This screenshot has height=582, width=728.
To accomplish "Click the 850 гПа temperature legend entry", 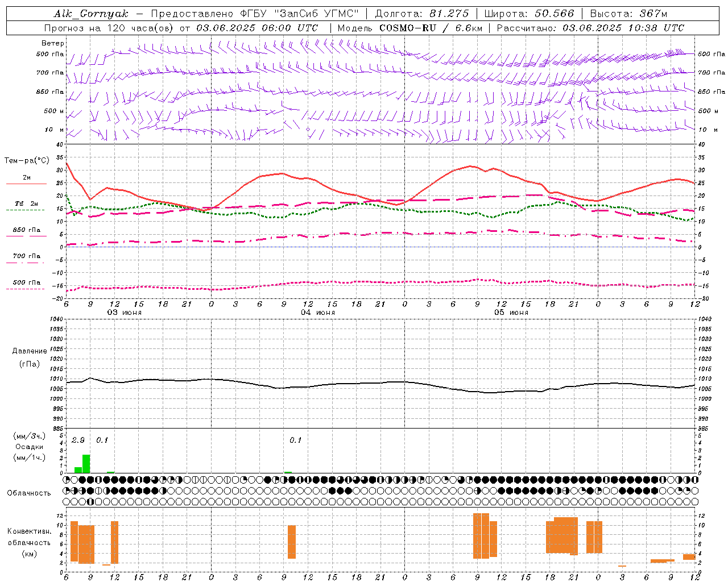I will pyautogui.click(x=27, y=230).
